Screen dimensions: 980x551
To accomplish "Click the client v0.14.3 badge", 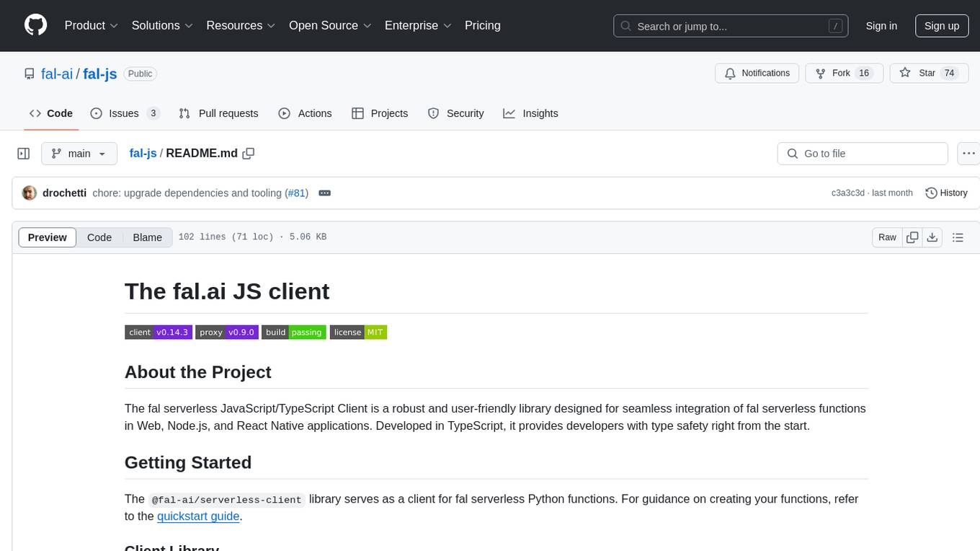I will coord(158,332).
